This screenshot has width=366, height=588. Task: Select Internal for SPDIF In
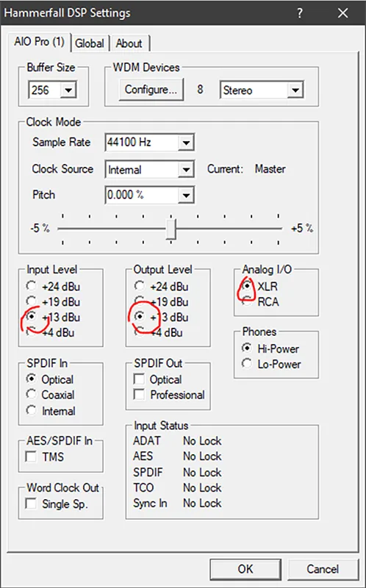pos(32,410)
